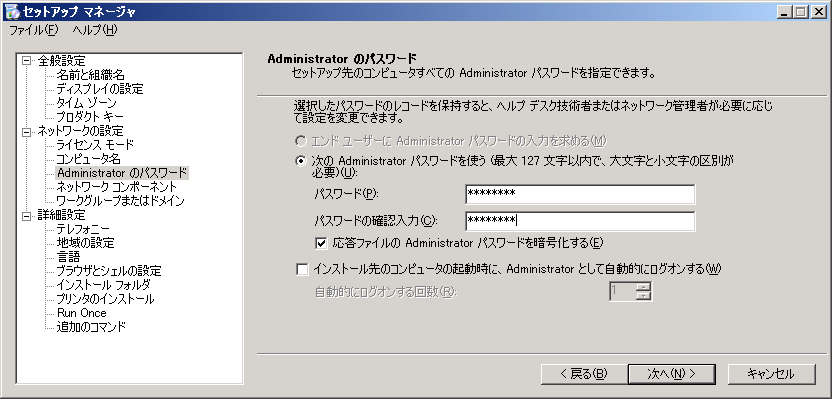This screenshot has height=399, width=832.
Task: Open the ヘルプ(H) menu
Action: click(94, 30)
